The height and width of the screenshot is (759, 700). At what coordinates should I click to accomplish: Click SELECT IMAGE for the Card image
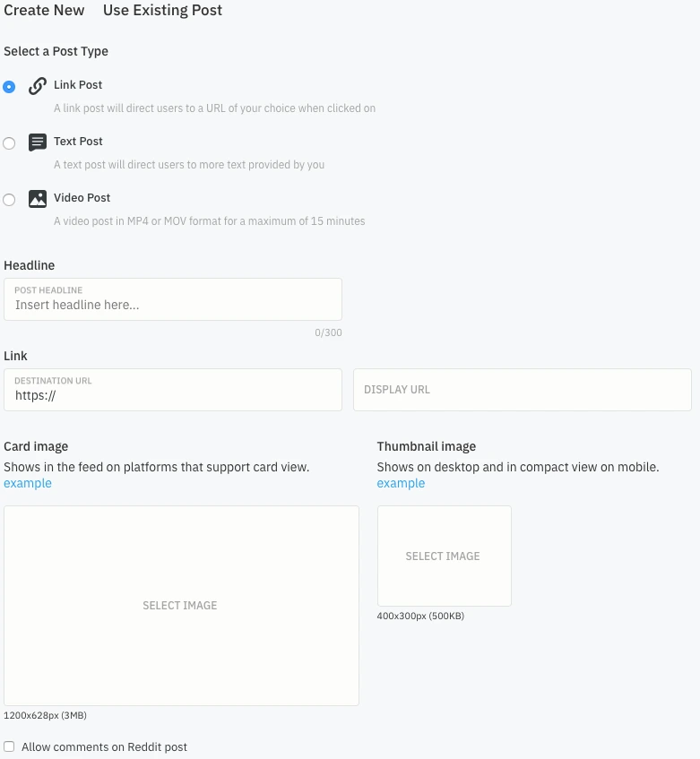coord(179,606)
